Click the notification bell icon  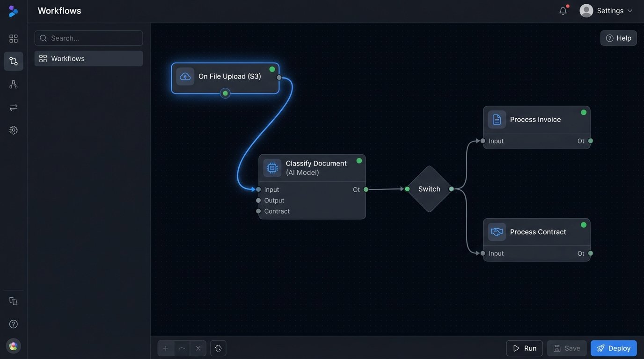pyautogui.click(x=563, y=11)
